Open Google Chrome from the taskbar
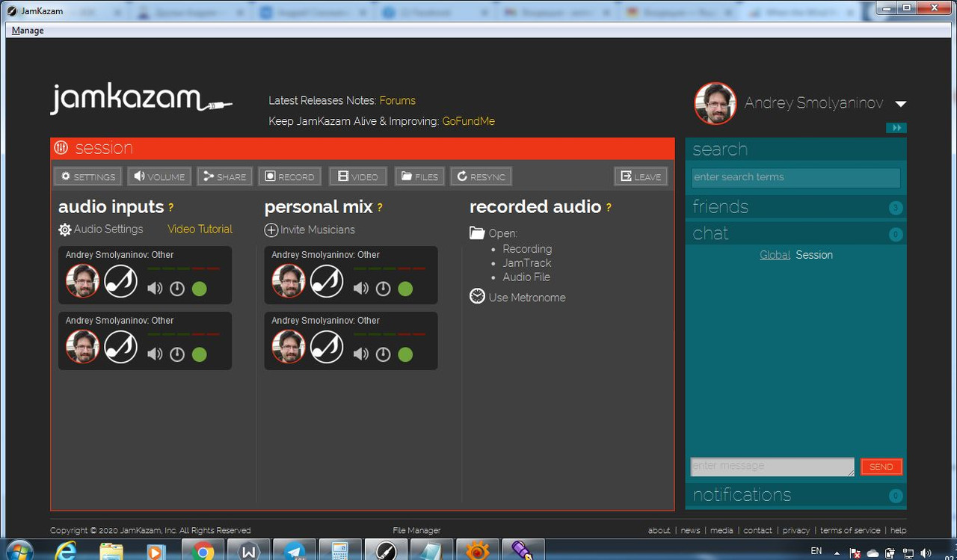This screenshot has width=957, height=560. [203, 552]
